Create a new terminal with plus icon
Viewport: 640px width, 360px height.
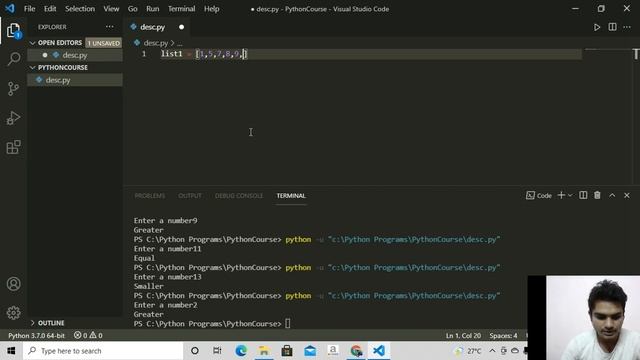point(561,196)
